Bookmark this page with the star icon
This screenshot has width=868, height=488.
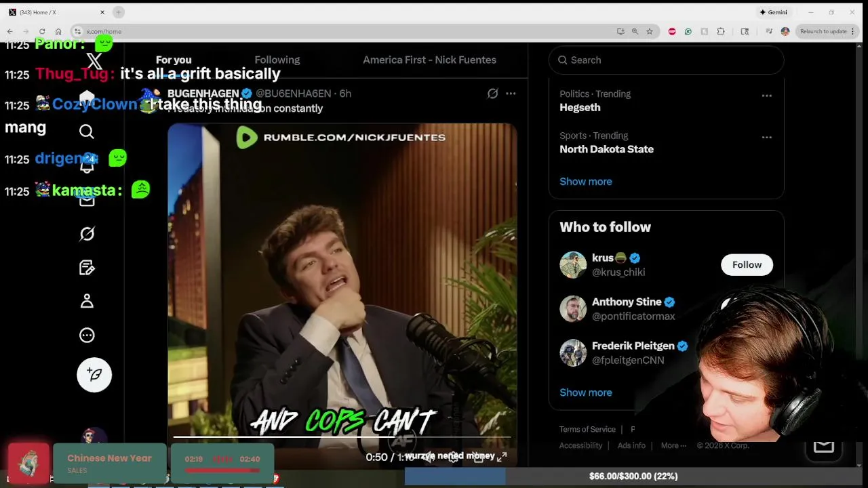(x=650, y=31)
